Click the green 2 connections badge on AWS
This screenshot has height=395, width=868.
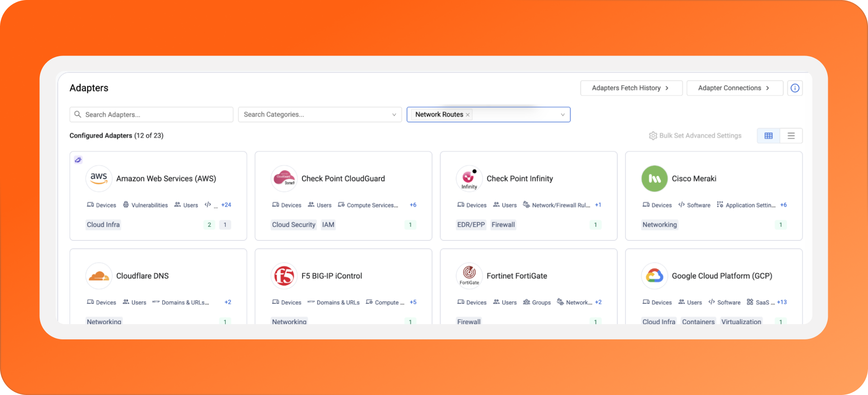point(209,225)
